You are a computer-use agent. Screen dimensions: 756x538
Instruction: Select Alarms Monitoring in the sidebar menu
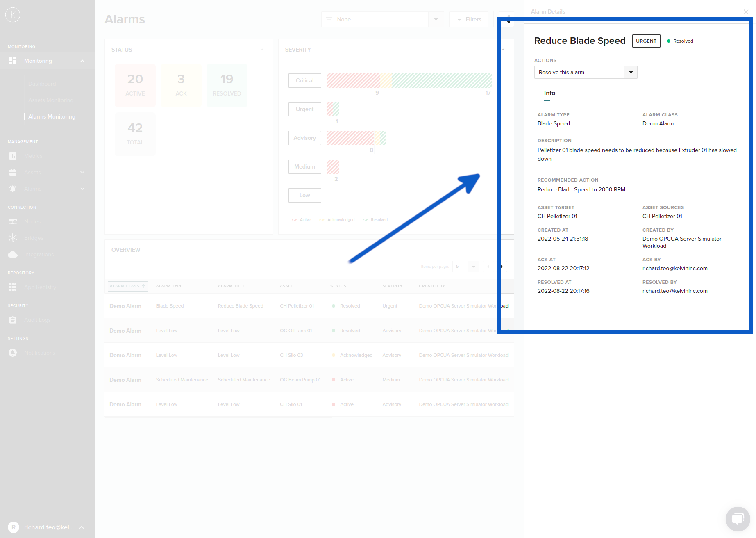click(52, 116)
